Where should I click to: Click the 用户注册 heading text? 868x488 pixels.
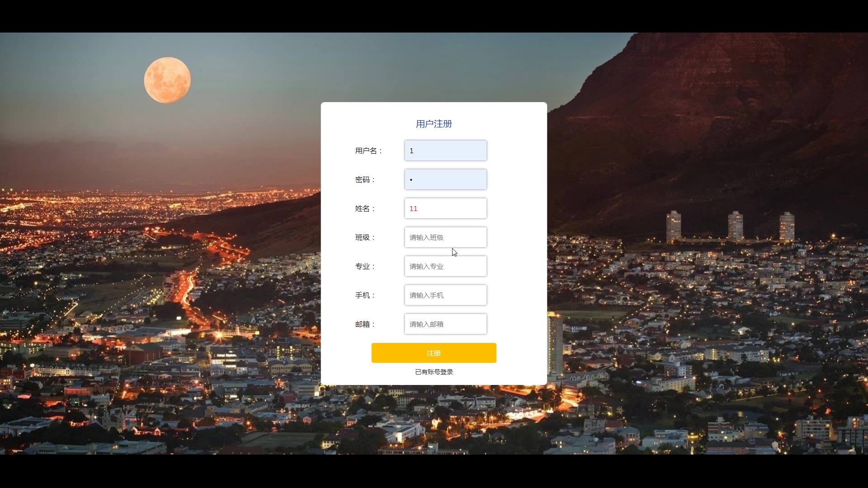tap(434, 124)
